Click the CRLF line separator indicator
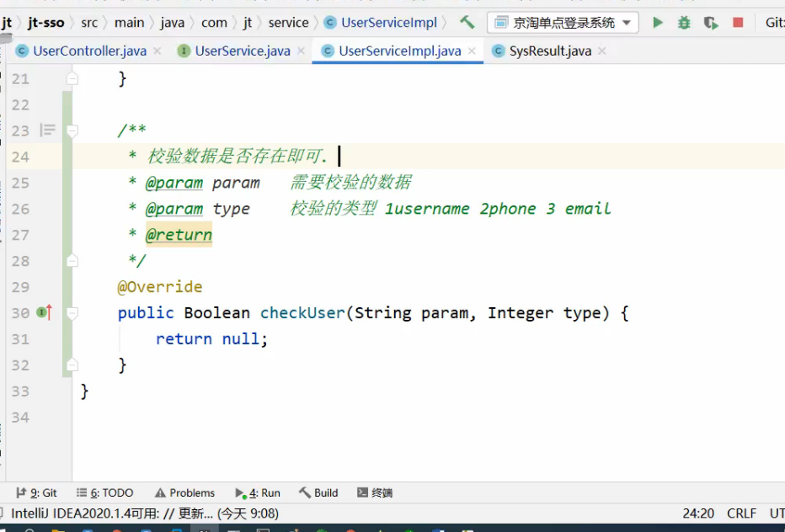785x532 pixels. tap(741, 513)
